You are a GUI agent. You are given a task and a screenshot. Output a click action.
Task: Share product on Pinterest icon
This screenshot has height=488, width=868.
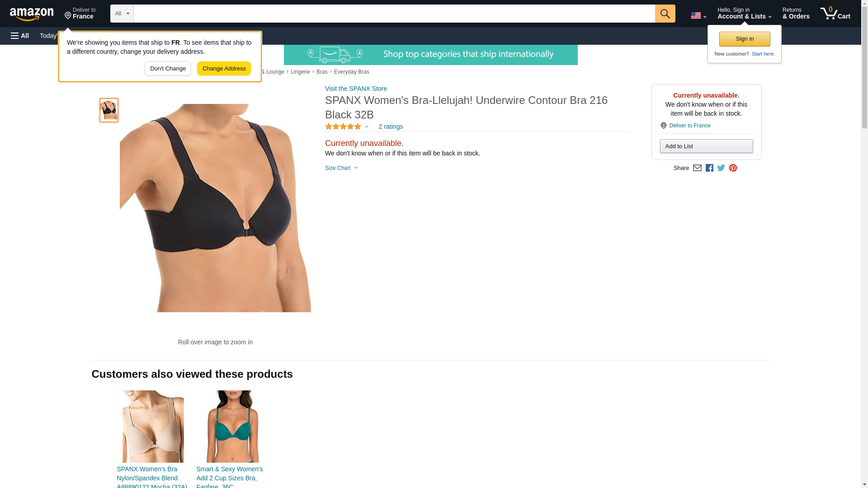[733, 168]
